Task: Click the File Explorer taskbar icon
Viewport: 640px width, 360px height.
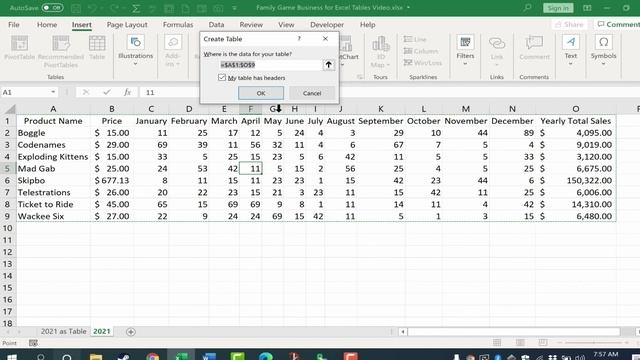Action: (96, 356)
